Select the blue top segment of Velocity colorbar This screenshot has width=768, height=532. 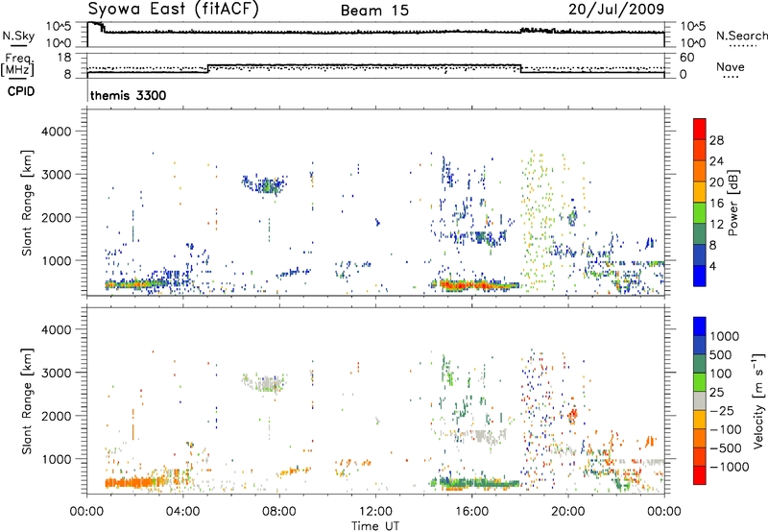[700, 326]
